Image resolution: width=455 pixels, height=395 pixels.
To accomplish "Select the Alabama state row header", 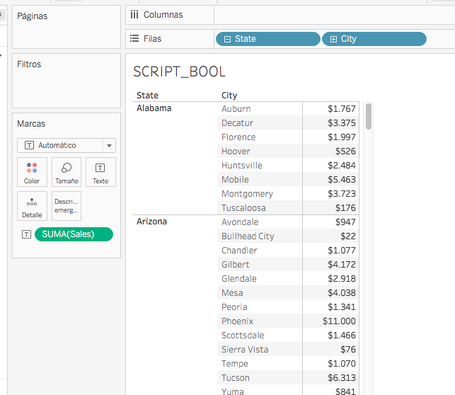I will (154, 108).
